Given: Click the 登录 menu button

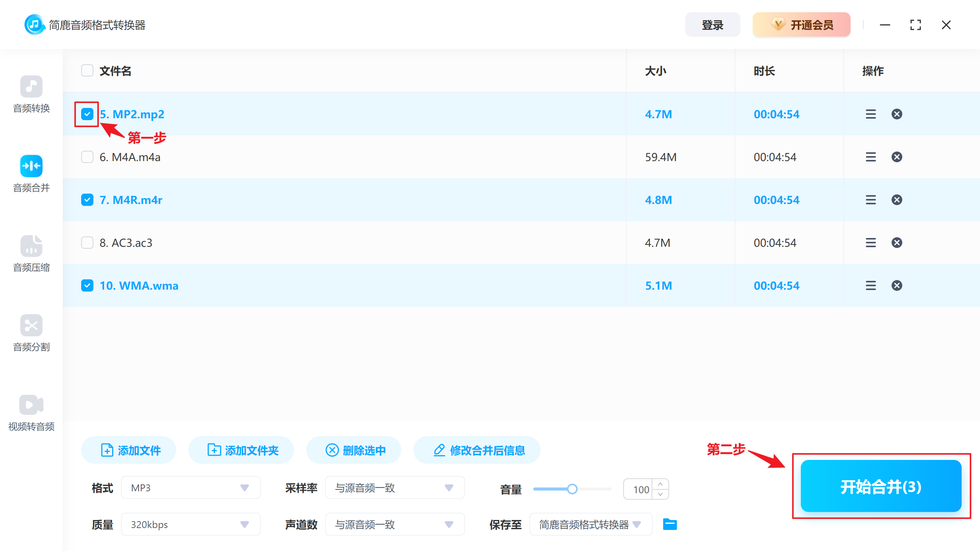Looking at the screenshot, I should click(712, 24).
